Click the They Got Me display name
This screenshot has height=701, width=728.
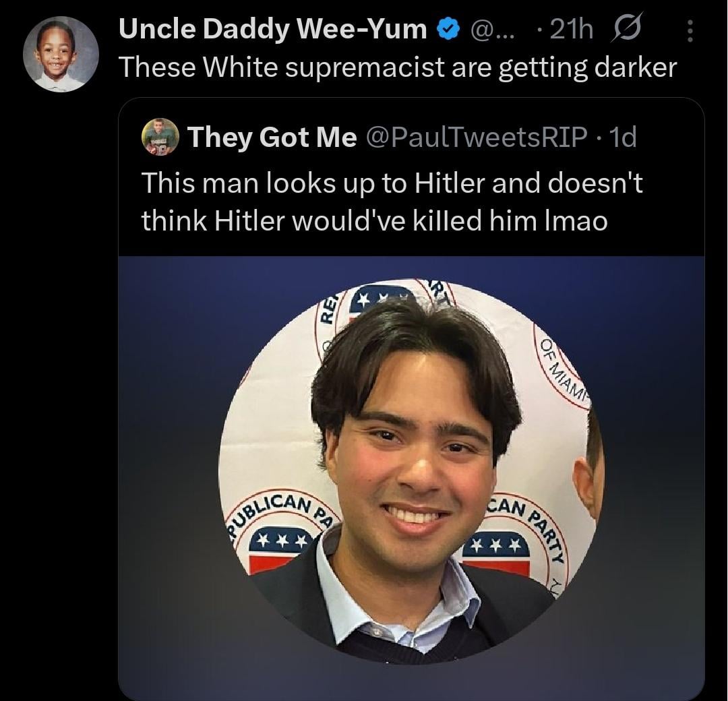point(272,138)
